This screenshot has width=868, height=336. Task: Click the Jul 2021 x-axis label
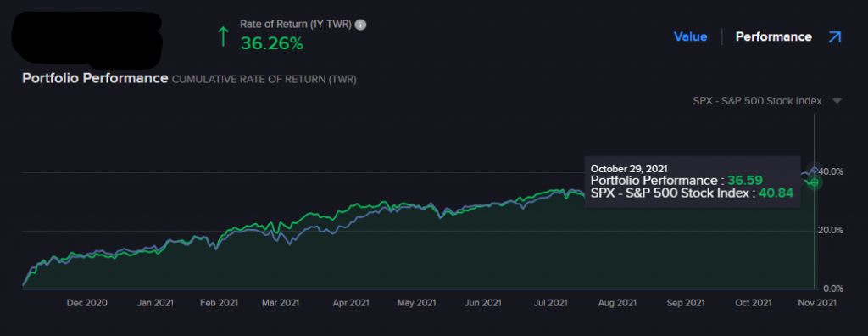(x=549, y=303)
